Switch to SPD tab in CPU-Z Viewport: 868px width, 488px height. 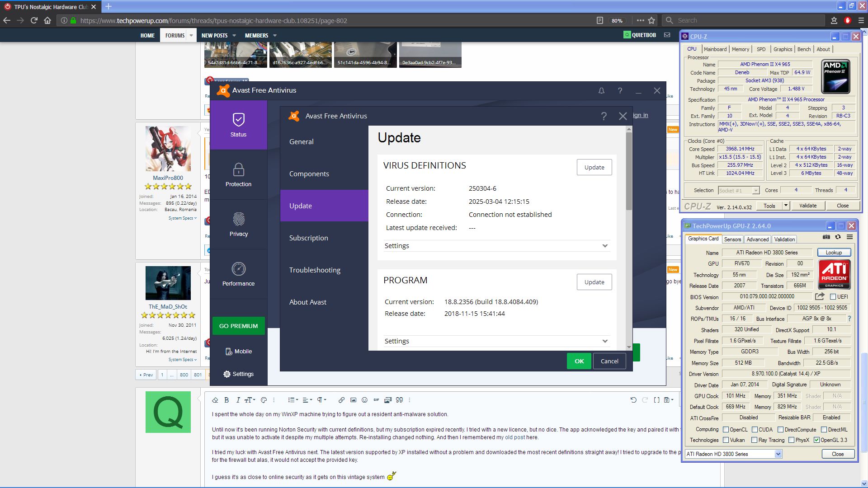[761, 49]
